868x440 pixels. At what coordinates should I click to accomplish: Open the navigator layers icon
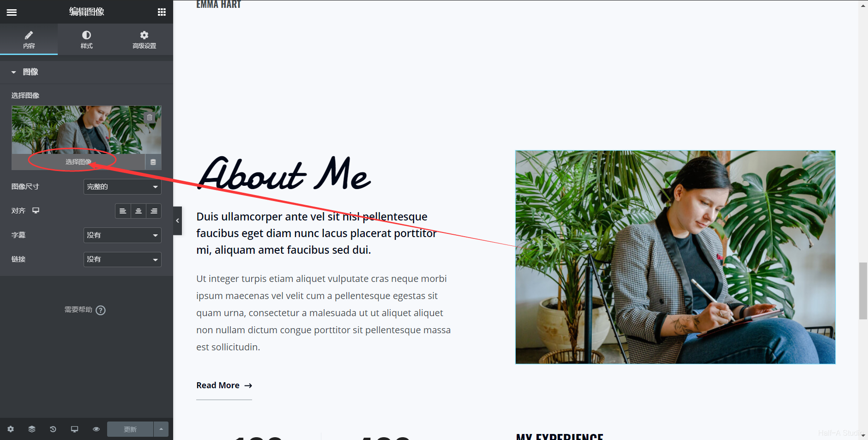[32, 429]
